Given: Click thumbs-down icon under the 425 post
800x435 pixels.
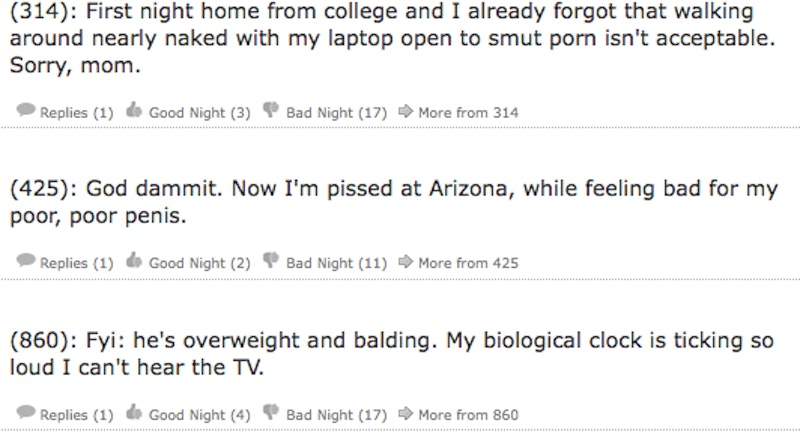Looking at the screenshot, I should point(271,263).
